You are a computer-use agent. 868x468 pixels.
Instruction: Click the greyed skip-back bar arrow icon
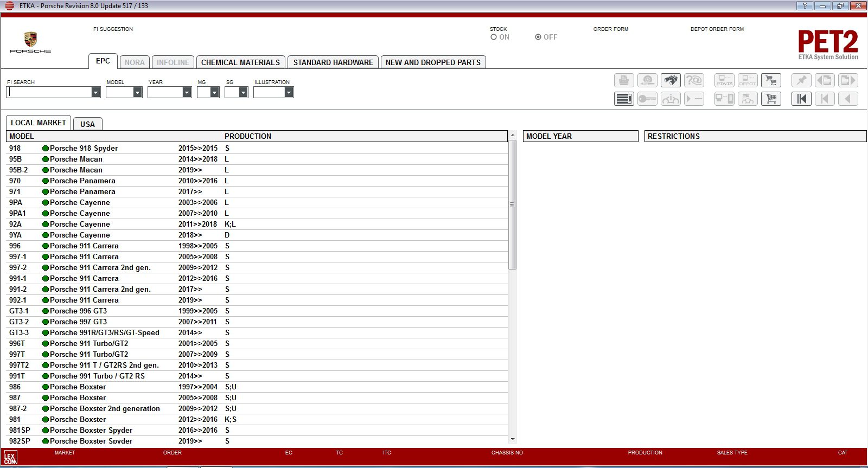coord(825,99)
